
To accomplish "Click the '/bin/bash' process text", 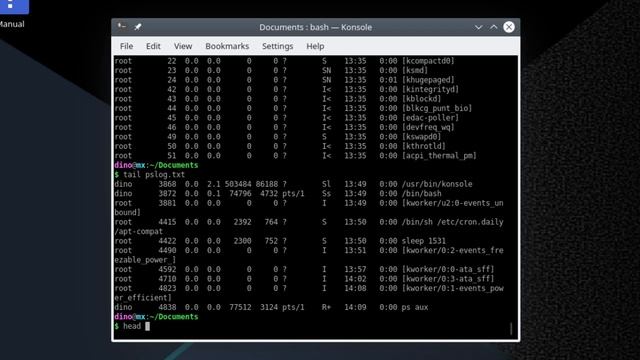I will tap(421, 193).
